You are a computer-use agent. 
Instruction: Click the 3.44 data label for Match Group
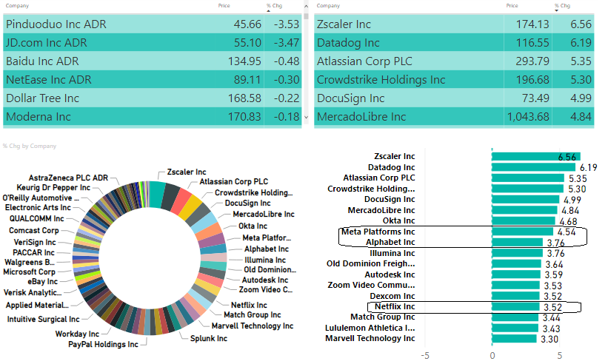click(552, 318)
